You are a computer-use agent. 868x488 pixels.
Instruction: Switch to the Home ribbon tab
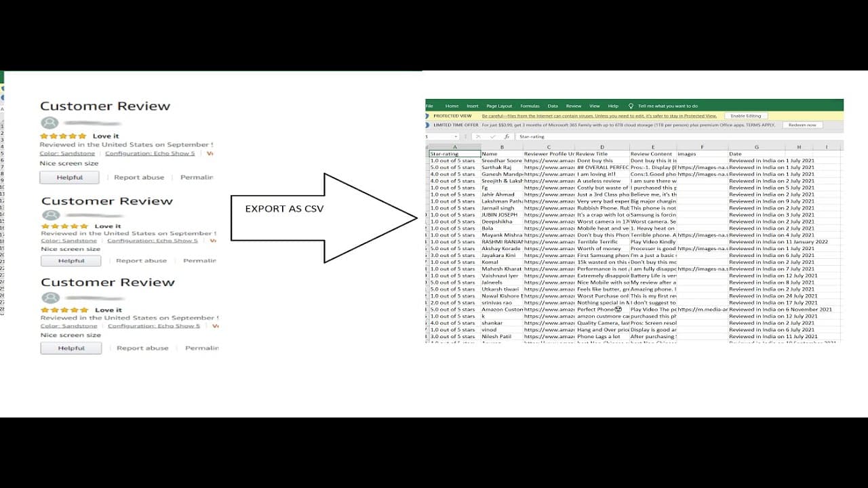point(452,106)
